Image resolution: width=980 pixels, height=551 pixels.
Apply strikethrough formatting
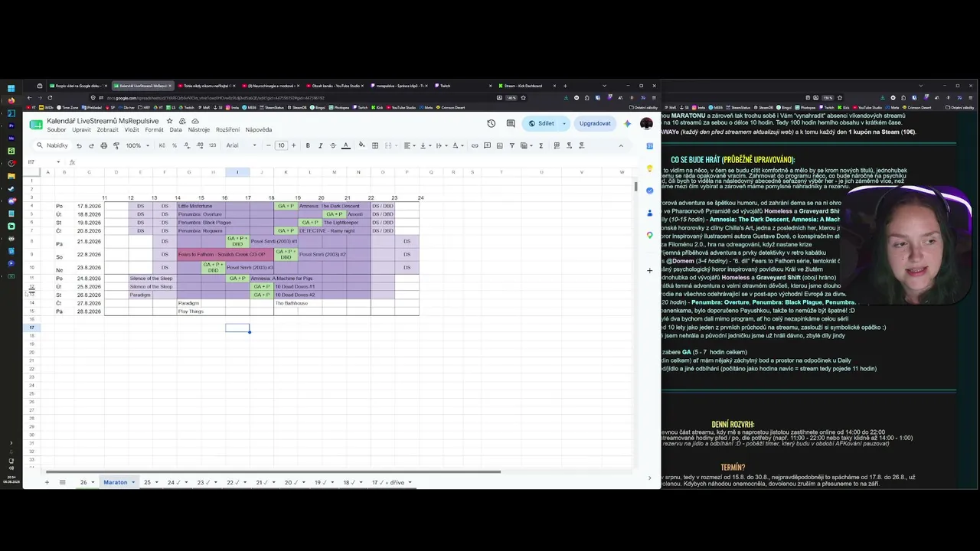pos(332,145)
